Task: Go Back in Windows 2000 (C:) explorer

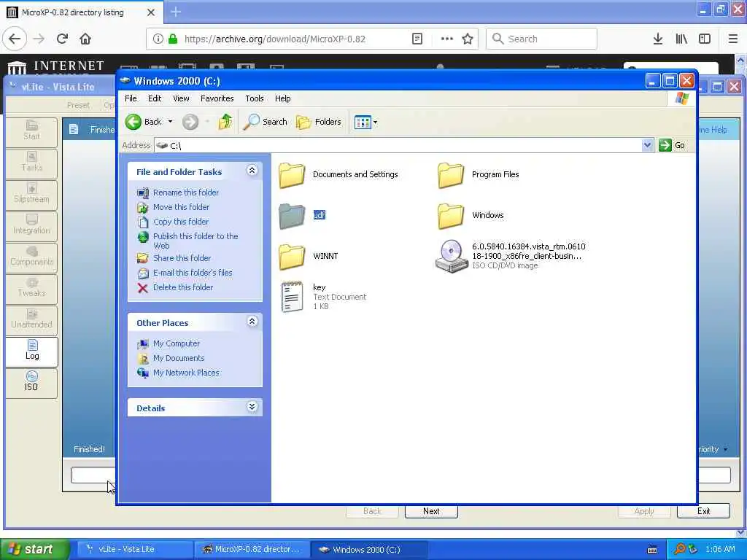Action: (144, 122)
